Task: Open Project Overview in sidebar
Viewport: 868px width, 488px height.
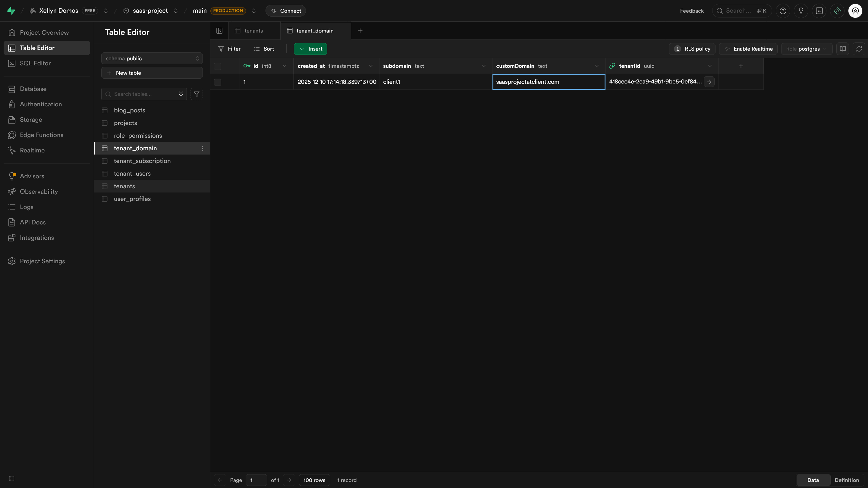Action: pyautogui.click(x=47, y=32)
